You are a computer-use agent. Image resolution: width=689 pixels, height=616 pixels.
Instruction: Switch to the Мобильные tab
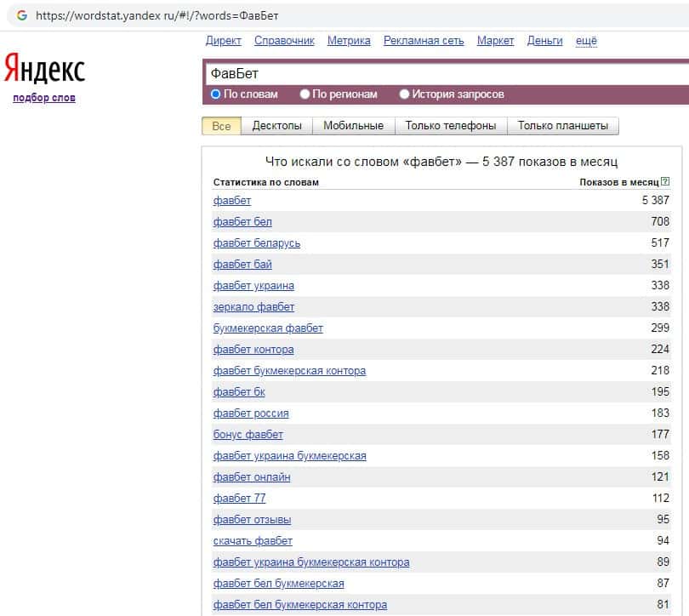pyautogui.click(x=353, y=126)
